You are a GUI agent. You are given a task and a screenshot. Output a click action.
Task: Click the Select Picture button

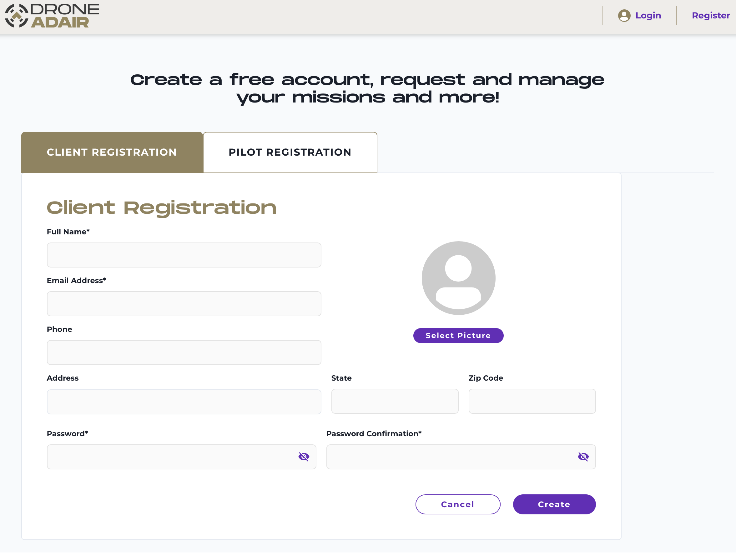click(x=458, y=335)
